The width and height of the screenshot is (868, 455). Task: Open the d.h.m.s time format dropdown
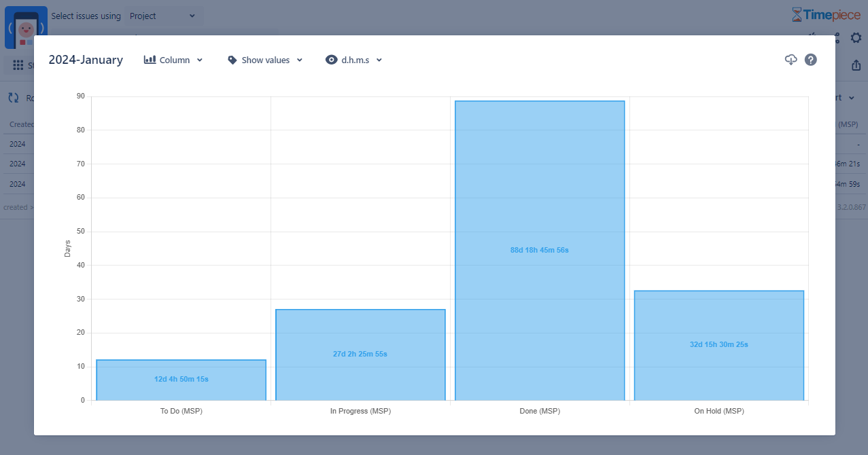coord(355,60)
